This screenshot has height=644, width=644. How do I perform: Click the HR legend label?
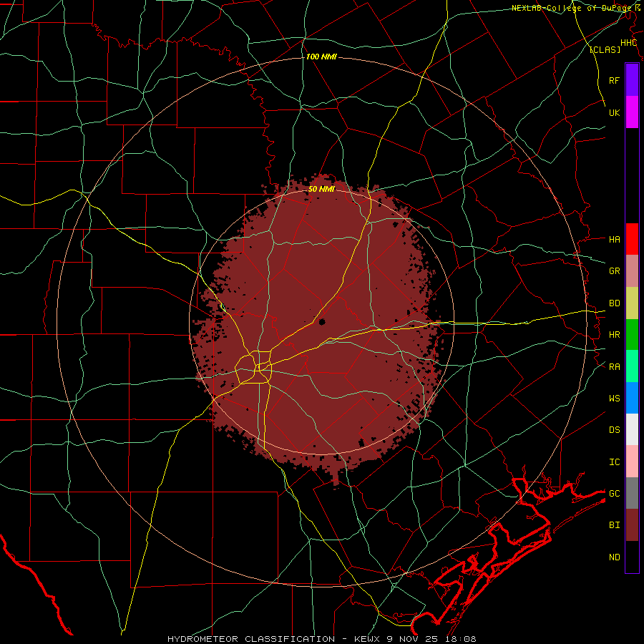[614, 335]
